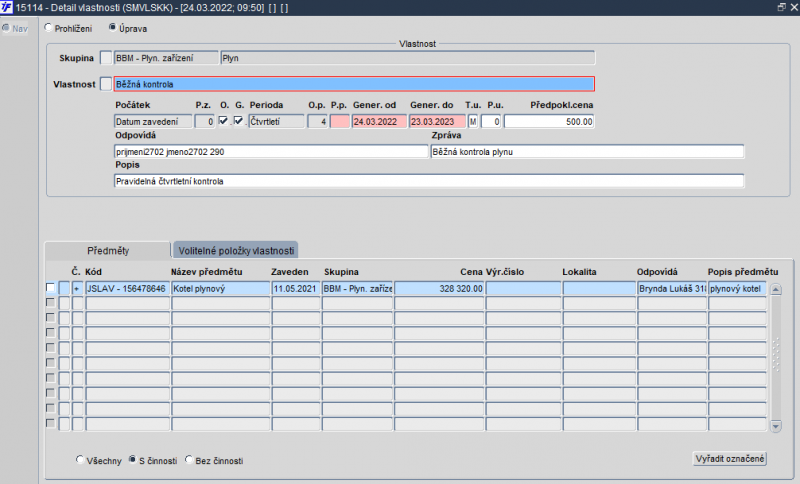Screen dimensions: 800x484
Task: Check the last row checkbox in items table
Action: (x=50, y=423)
